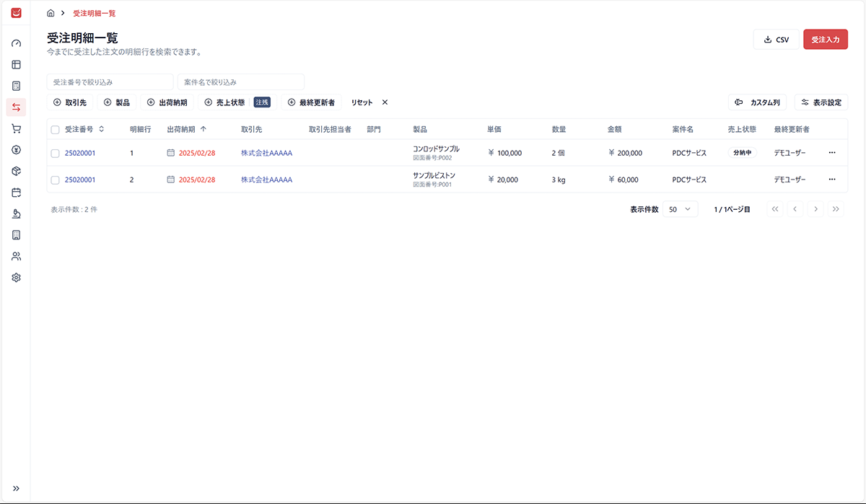Viewport: 866px width, 504px height.
Task: Download data with the CSV button
Action: coord(776,40)
